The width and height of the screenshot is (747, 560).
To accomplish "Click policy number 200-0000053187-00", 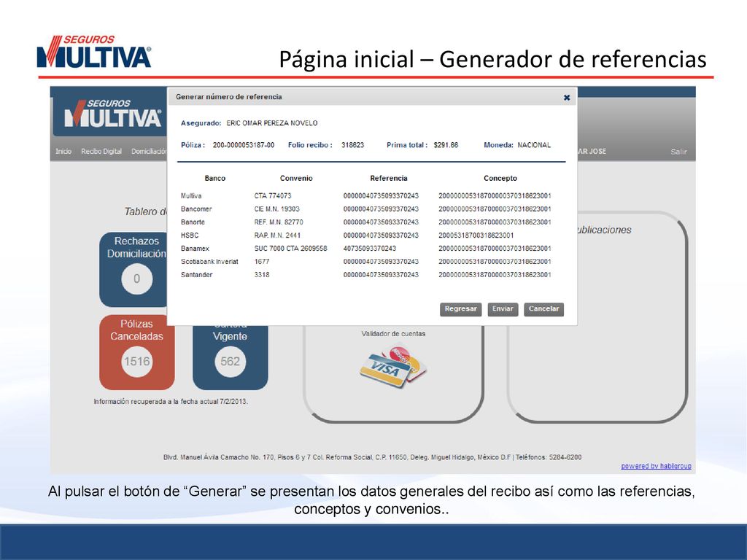I will [x=244, y=145].
